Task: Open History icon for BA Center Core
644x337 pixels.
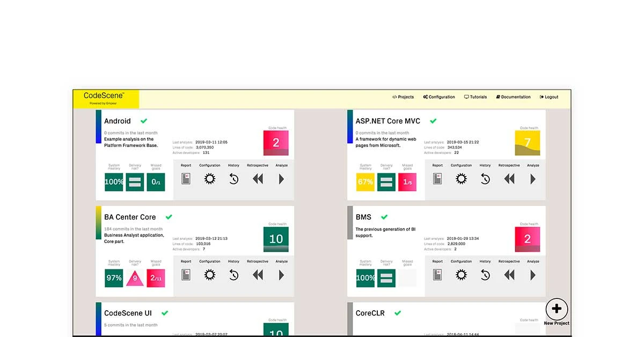Action: (x=233, y=275)
